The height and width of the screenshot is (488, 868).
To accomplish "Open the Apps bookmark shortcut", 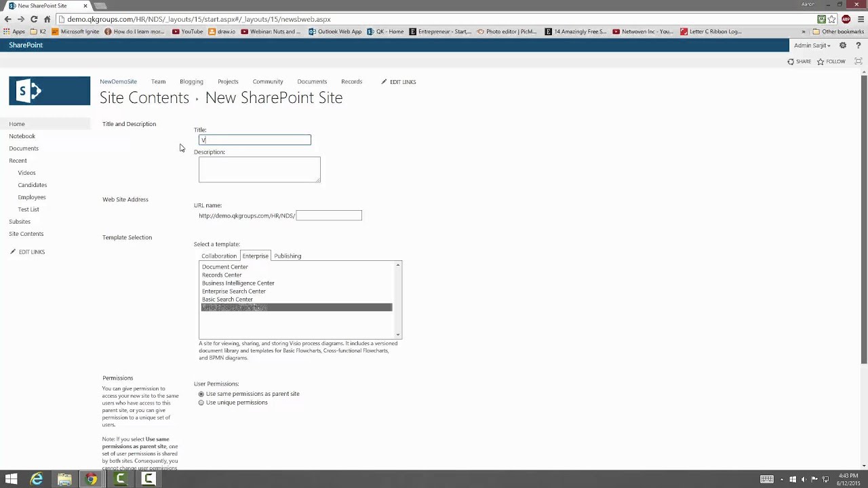I will coord(14,31).
